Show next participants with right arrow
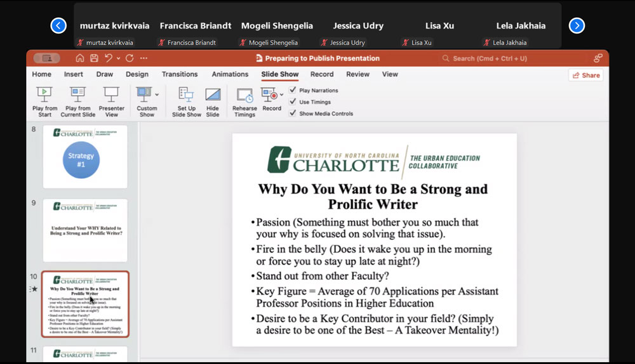This screenshot has width=635, height=364. [x=577, y=25]
